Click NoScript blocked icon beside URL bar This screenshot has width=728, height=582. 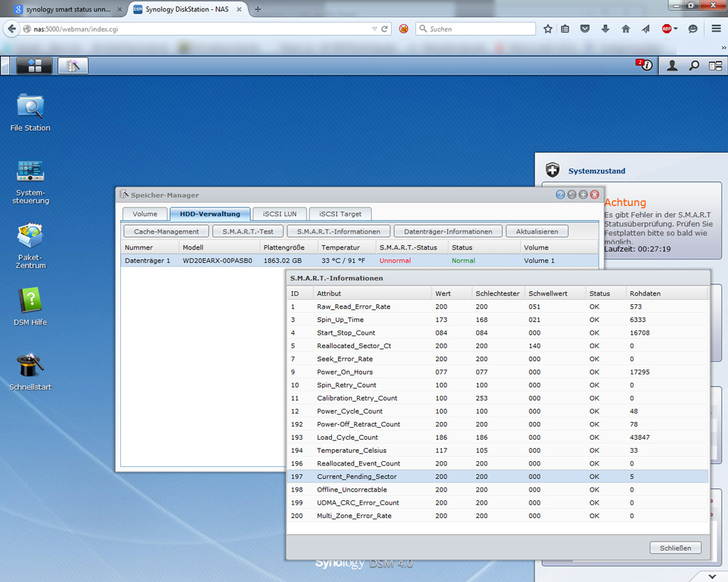(404, 28)
